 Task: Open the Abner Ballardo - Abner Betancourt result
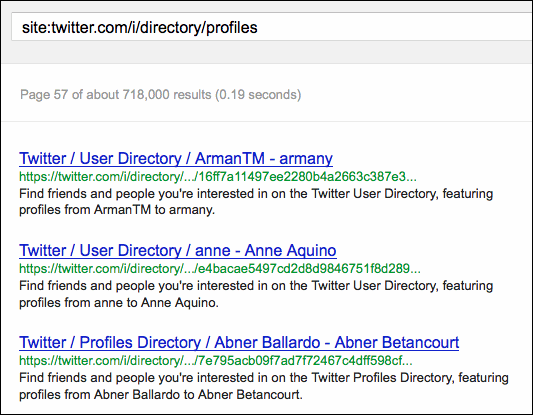coord(239,342)
